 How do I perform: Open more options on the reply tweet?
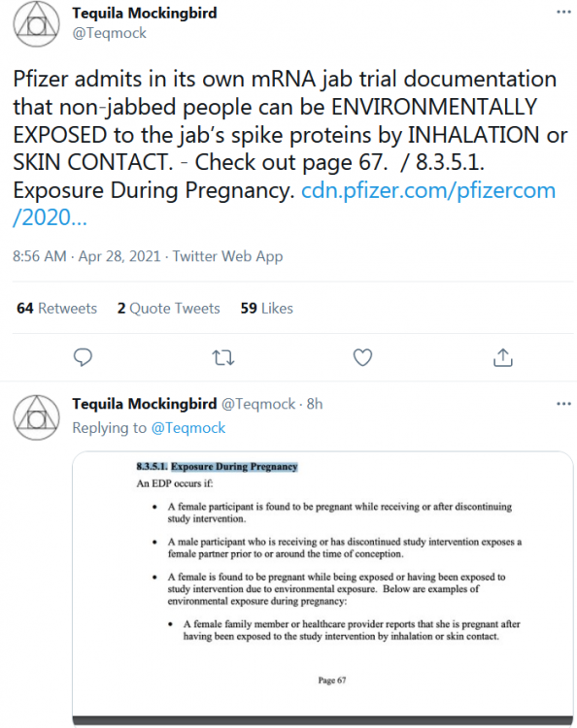563,404
